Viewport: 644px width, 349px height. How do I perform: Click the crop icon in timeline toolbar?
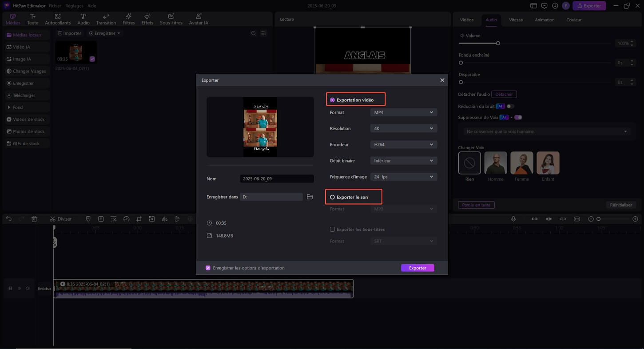[x=139, y=219]
